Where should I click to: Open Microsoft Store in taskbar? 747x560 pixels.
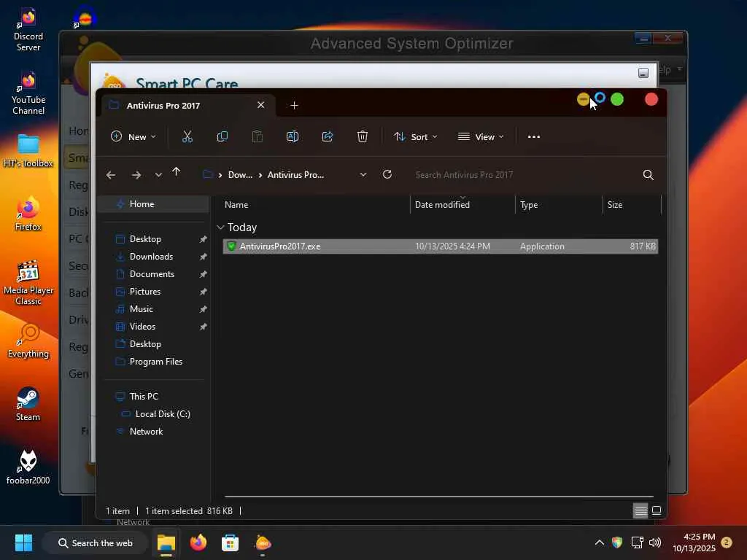tap(230, 542)
